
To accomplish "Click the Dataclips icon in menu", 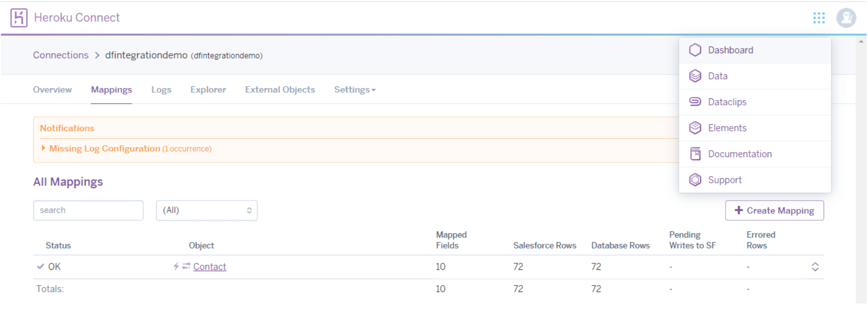I will 695,102.
